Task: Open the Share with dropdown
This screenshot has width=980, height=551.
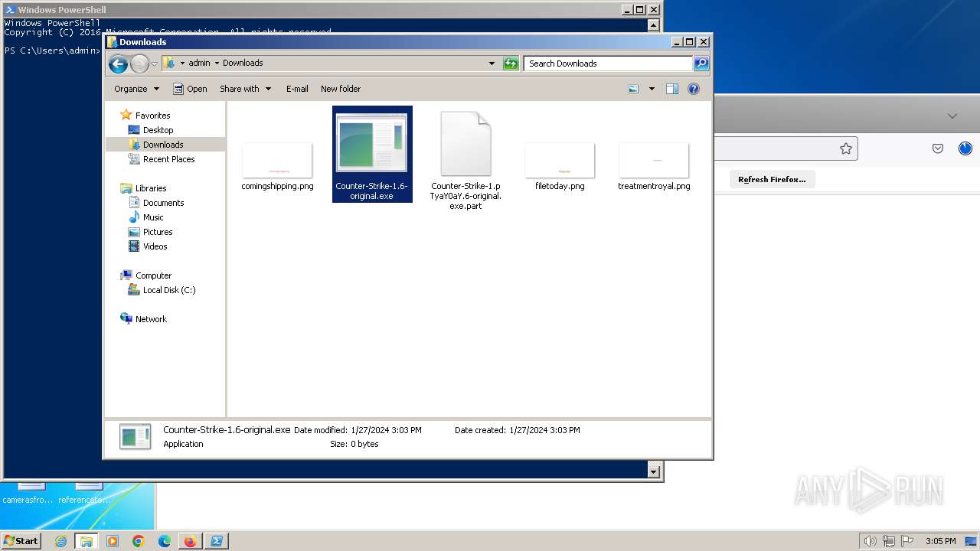Action: tap(245, 89)
